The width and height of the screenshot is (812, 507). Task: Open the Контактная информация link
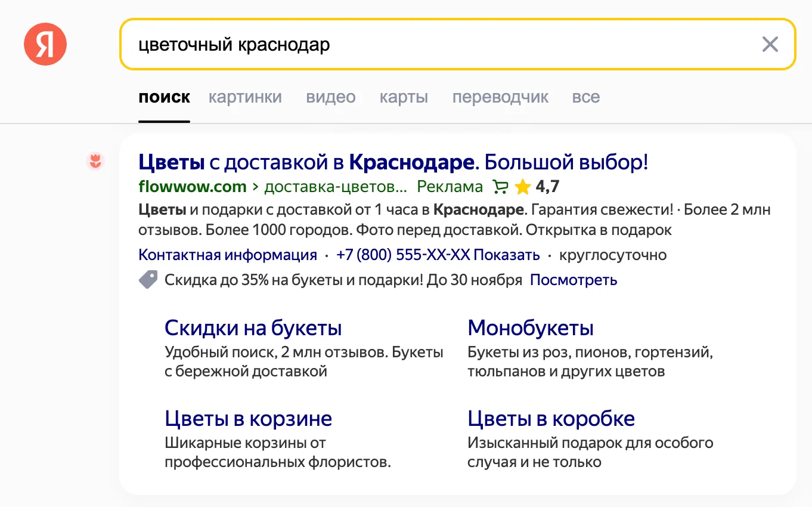(228, 255)
